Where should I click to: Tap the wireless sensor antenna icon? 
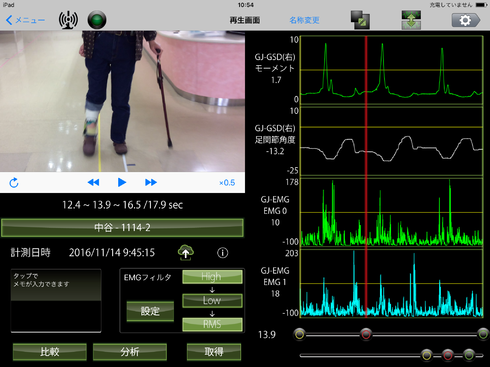pyautogui.click(x=68, y=20)
